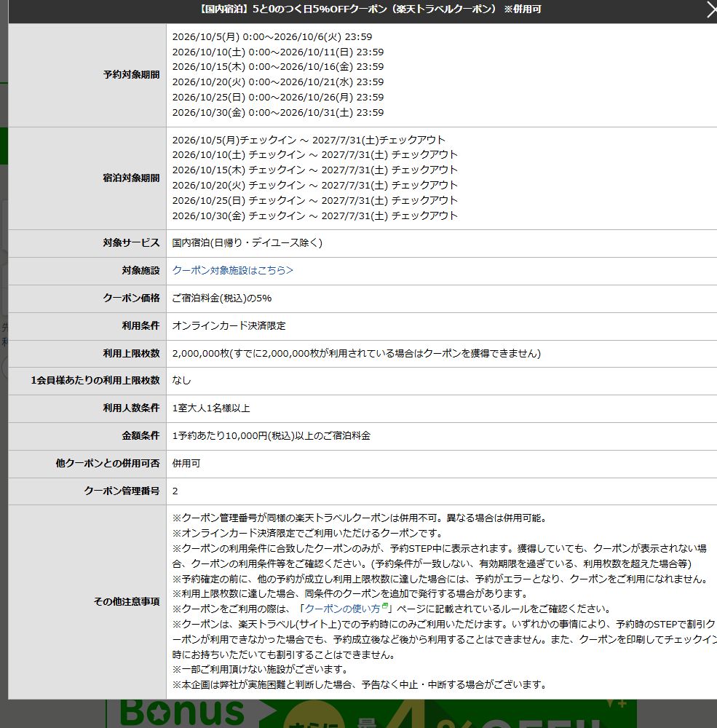Click stay period line 2026/10/5(月)チェックイン
The image size is (717, 728).
click(309, 140)
